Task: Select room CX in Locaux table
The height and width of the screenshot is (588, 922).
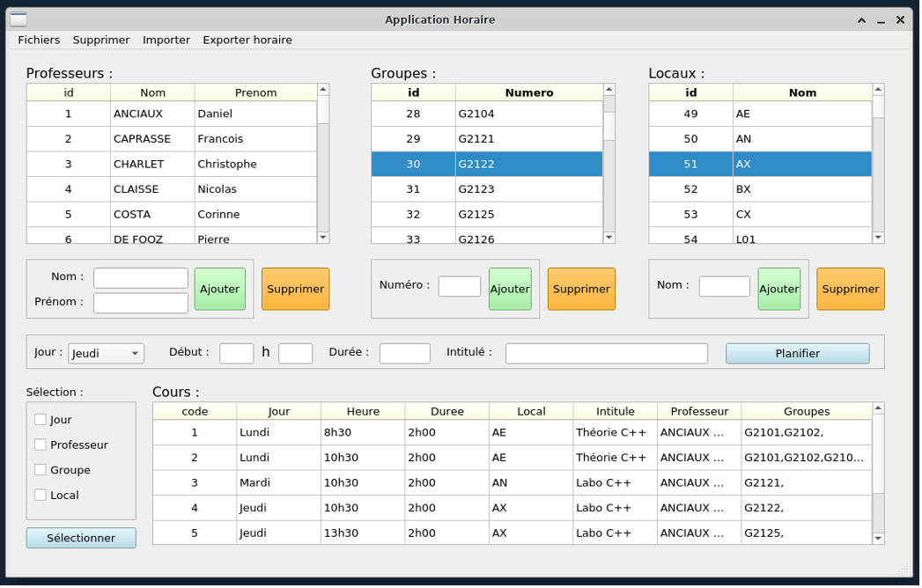Action: [x=760, y=215]
